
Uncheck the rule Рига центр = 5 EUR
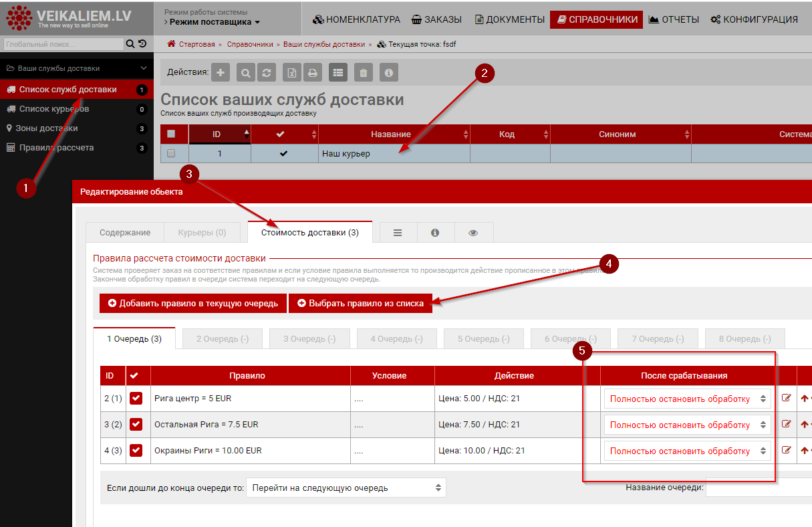(x=136, y=399)
